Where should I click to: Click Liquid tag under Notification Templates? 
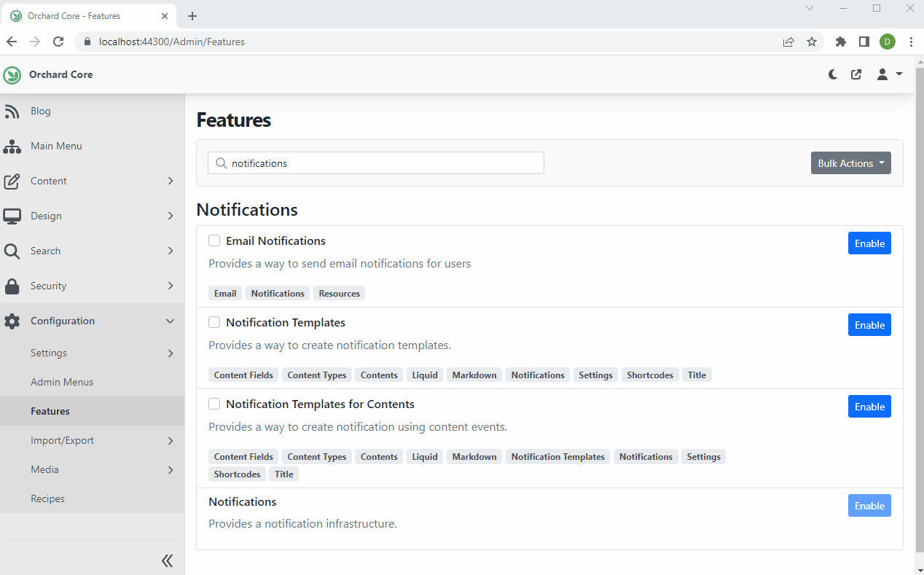tap(425, 375)
